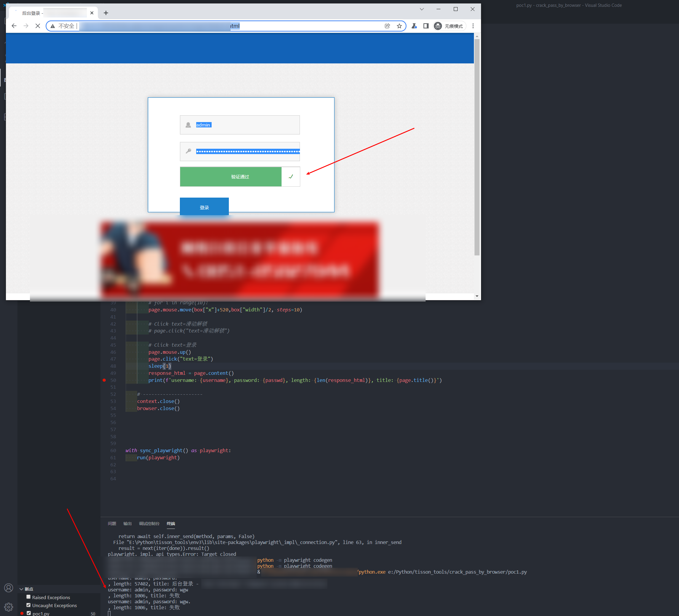This screenshot has width=679, height=616.
Task: Stop page loading with X icon
Action: coord(38,26)
